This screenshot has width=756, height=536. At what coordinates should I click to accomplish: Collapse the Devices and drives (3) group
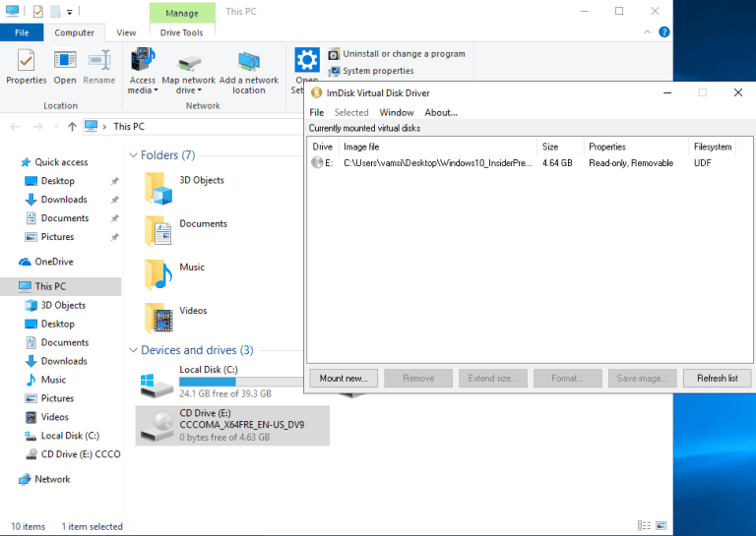133,350
